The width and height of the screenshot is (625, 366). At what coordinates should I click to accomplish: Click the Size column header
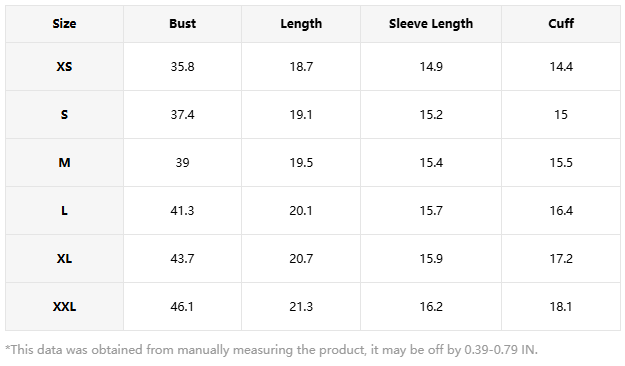[64, 24]
